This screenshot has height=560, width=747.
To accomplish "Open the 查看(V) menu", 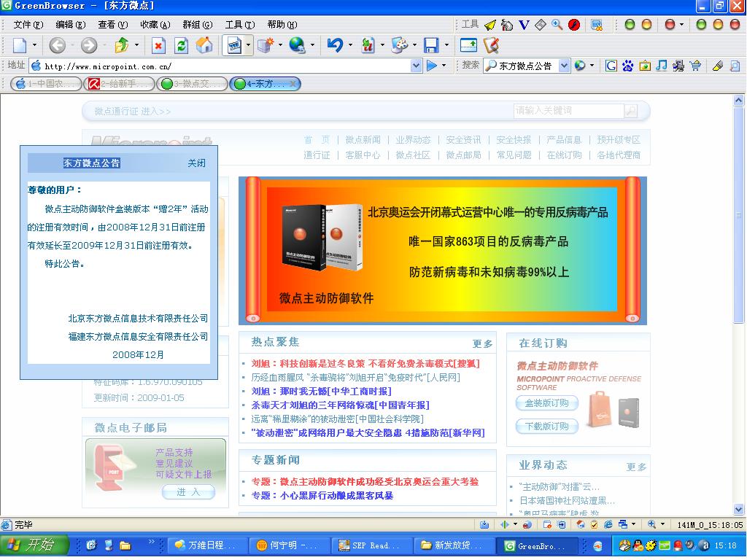I will [113, 25].
